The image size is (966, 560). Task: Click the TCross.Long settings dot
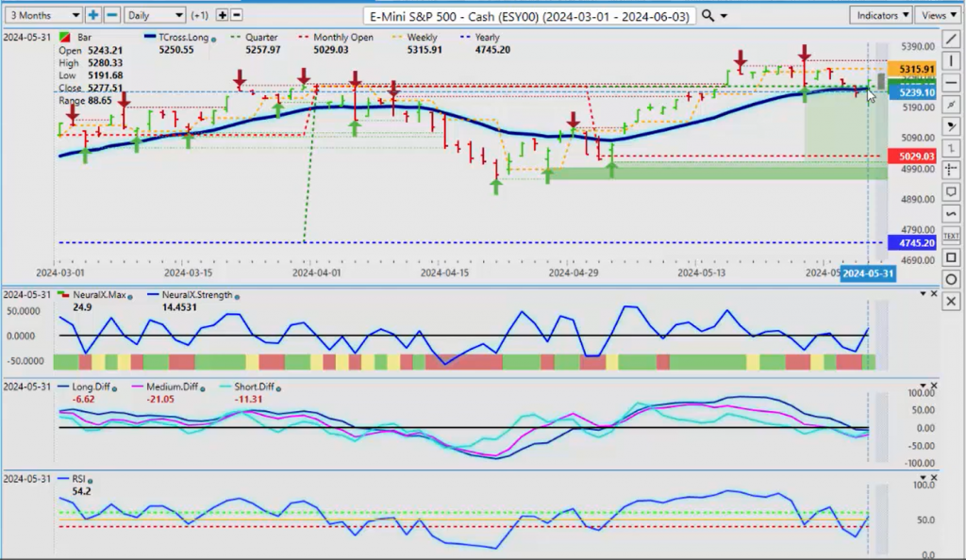pos(214,40)
